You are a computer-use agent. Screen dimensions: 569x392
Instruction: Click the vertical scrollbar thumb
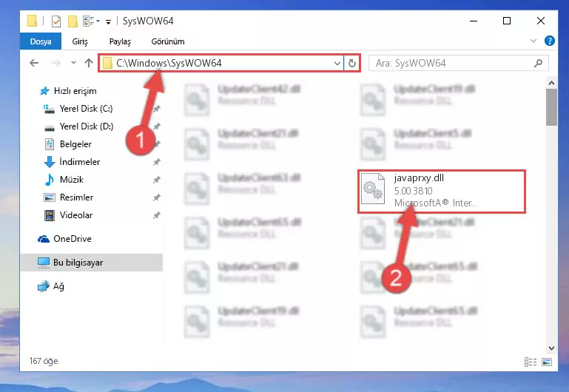(551, 107)
